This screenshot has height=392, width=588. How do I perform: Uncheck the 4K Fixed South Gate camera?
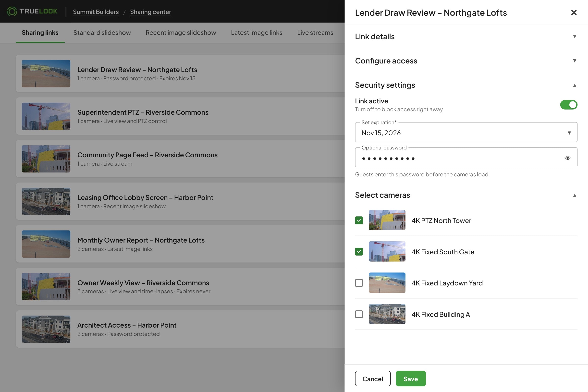(359, 252)
